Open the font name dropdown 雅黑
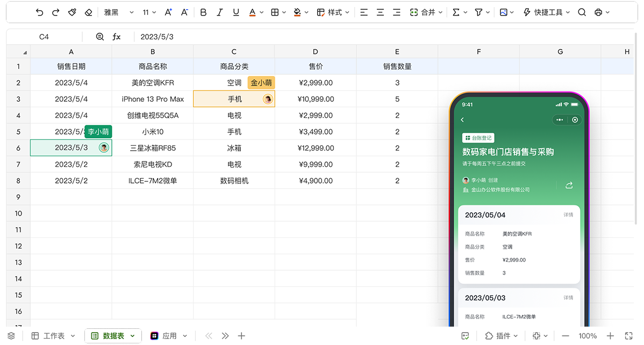Screen dimensions: 644x345 tap(119, 12)
